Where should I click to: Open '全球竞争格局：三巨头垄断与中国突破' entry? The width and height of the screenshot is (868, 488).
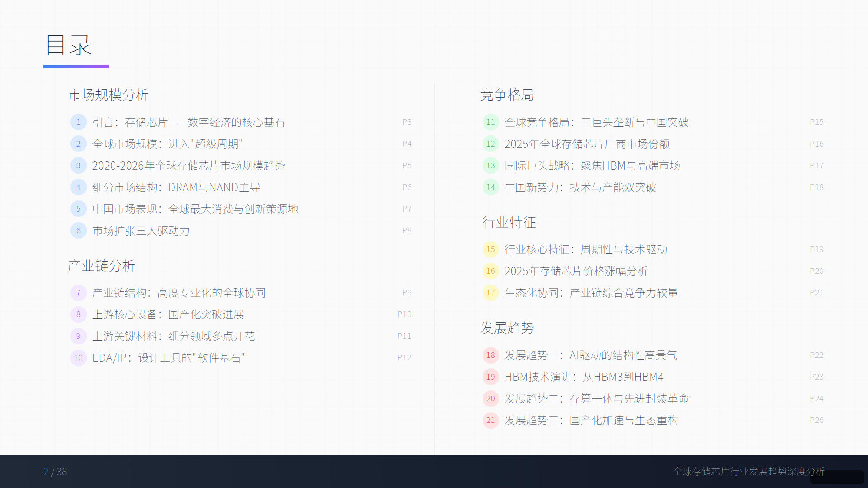596,122
